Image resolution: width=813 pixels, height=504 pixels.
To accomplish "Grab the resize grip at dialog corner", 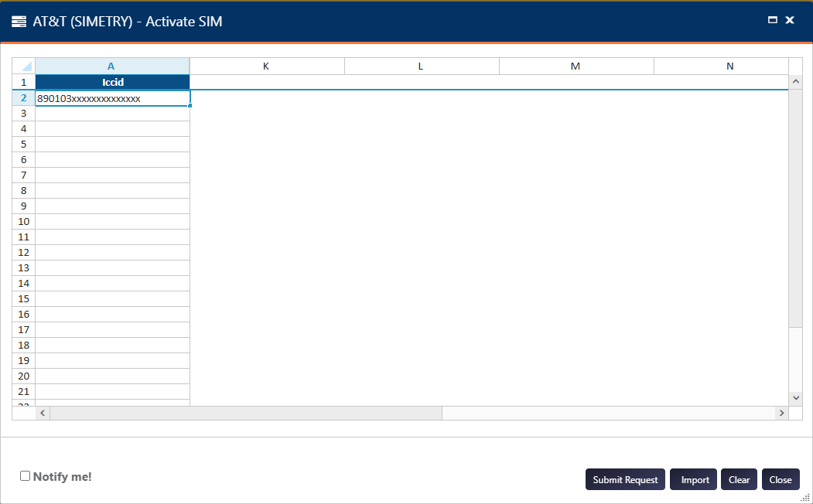I will pyautogui.click(x=805, y=497).
